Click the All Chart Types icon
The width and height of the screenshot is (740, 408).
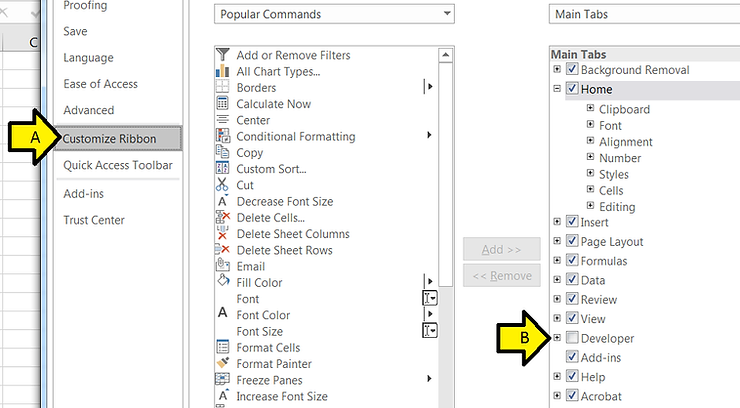(222, 71)
